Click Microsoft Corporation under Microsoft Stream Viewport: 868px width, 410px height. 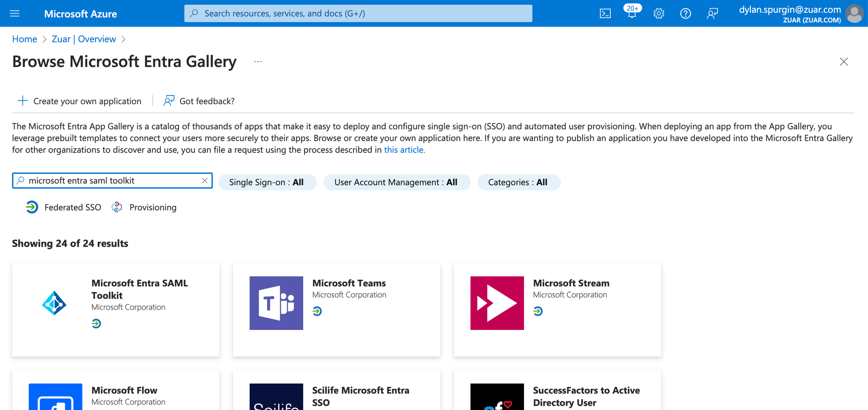pyautogui.click(x=570, y=295)
